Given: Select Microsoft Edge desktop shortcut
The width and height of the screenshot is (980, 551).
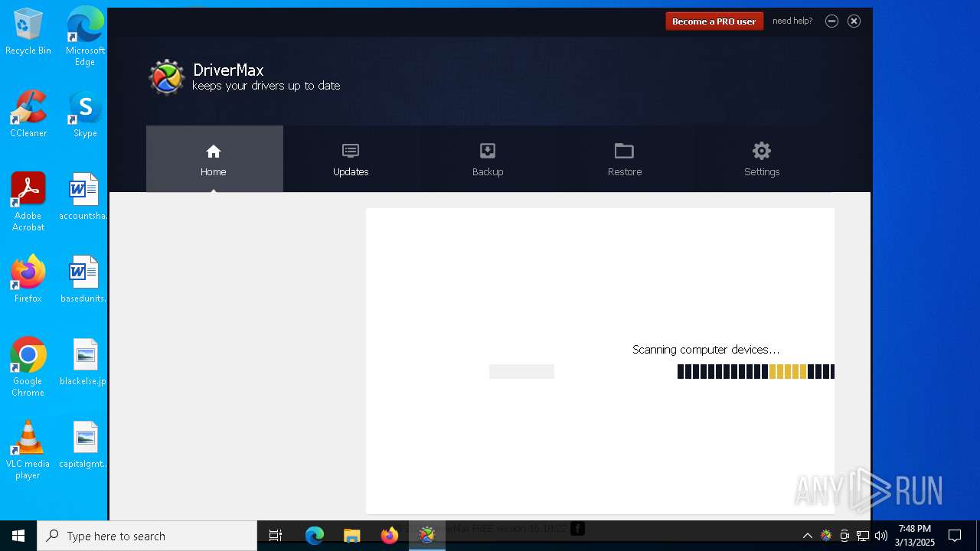Looking at the screenshot, I should click(85, 36).
